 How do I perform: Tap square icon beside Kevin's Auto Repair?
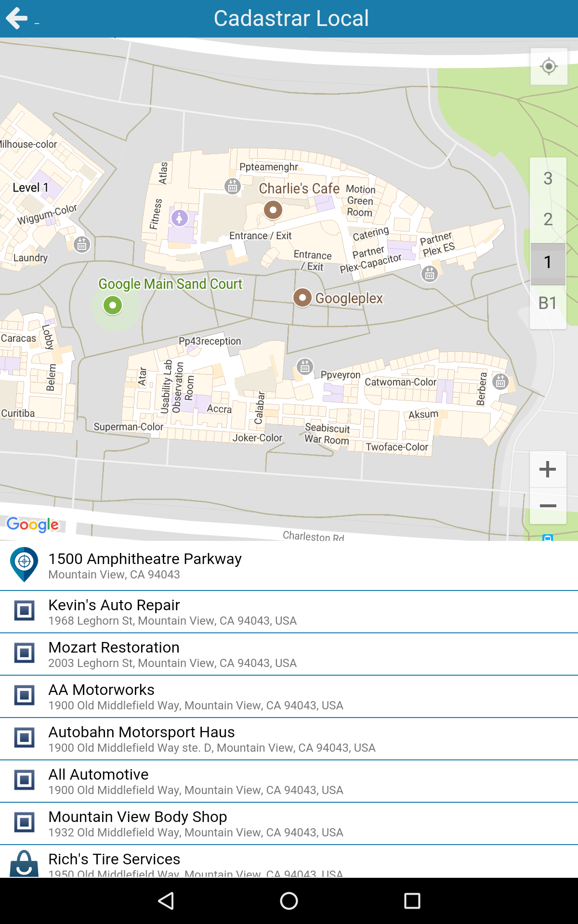24,611
